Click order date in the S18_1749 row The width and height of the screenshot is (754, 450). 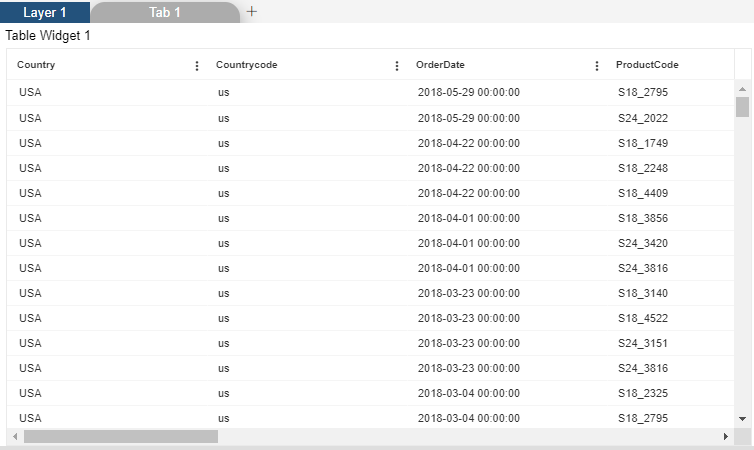[469, 143]
